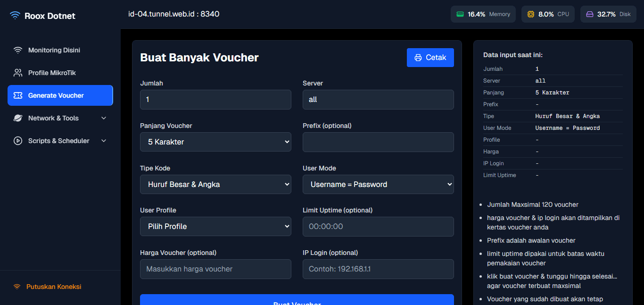
Task: Click the Generate Voucher ticket icon
Action: [18, 95]
